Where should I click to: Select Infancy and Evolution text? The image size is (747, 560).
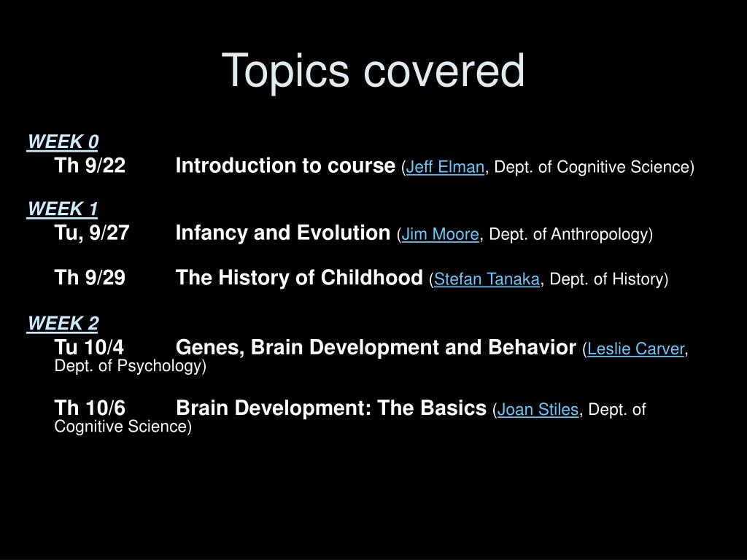[x=283, y=233]
